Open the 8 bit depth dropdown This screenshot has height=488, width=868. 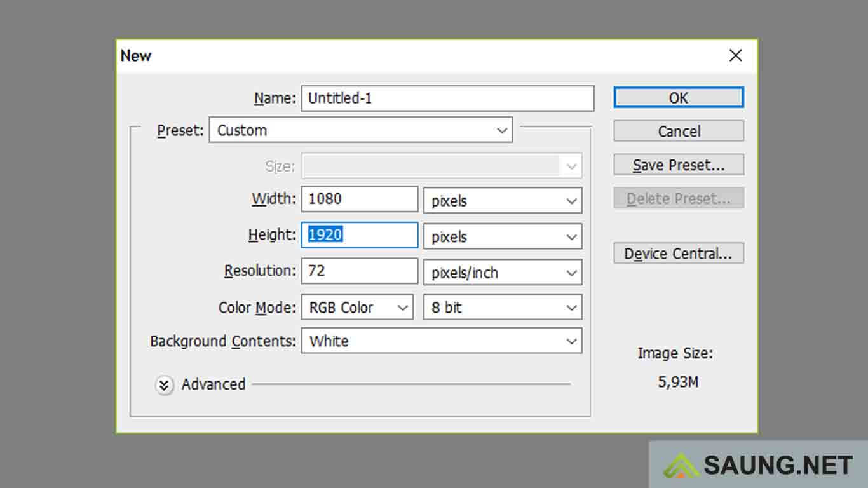(x=503, y=308)
